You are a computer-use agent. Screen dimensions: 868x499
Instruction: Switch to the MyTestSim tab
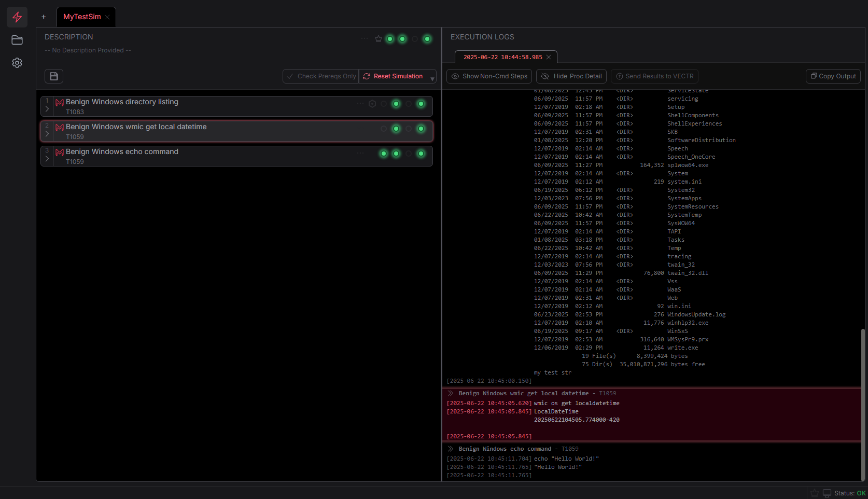tap(83, 17)
